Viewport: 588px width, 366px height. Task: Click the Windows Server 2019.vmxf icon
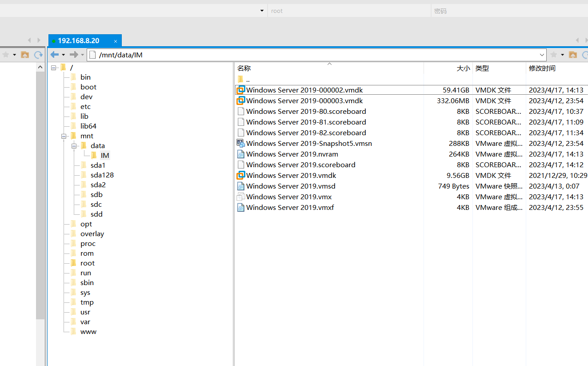coord(240,207)
